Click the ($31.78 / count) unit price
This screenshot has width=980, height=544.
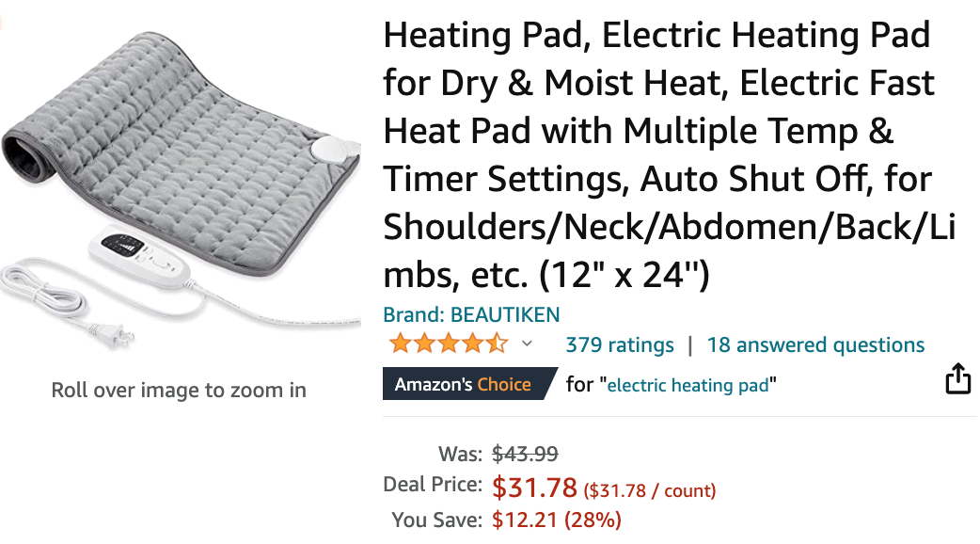point(649,490)
